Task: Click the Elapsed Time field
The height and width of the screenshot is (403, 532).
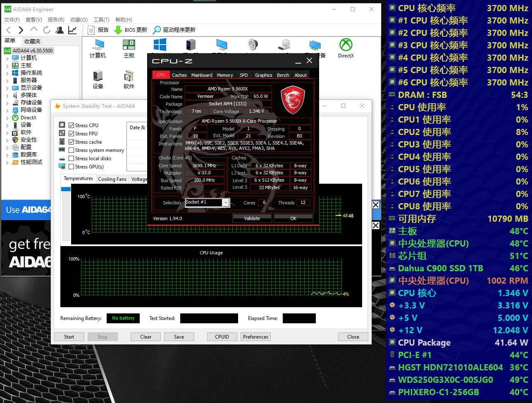Action: [299, 318]
